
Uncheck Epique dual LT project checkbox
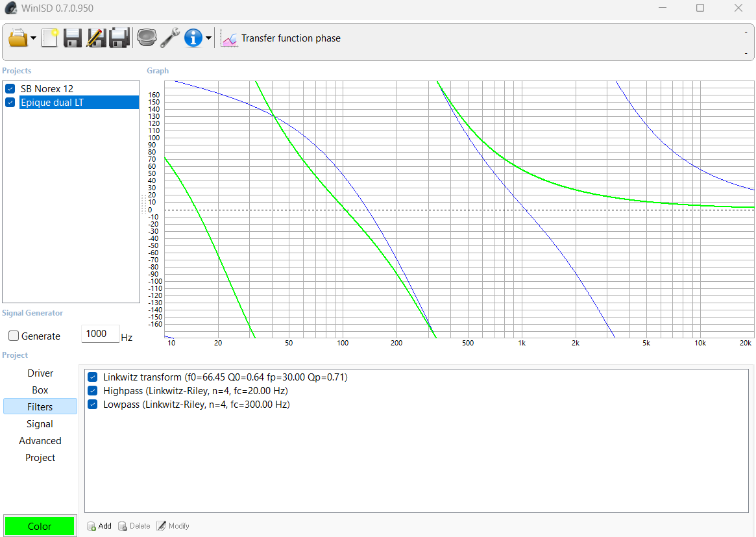click(10, 103)
